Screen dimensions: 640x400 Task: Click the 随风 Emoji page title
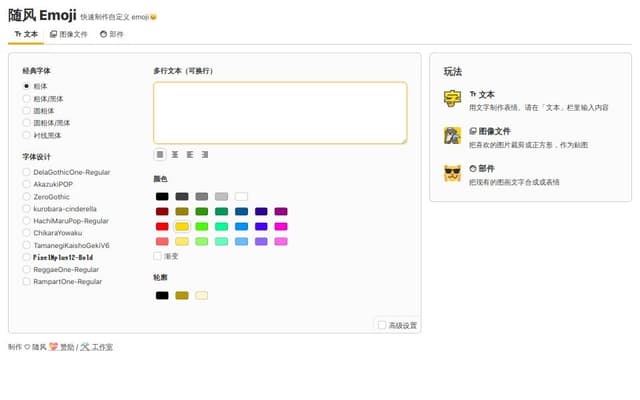pyautogui.click(x=42, y=16)
